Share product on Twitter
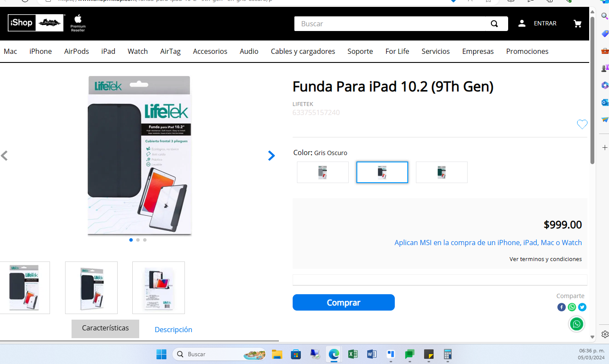This screenshot has width=609, height=364. [x=582, y=307]
